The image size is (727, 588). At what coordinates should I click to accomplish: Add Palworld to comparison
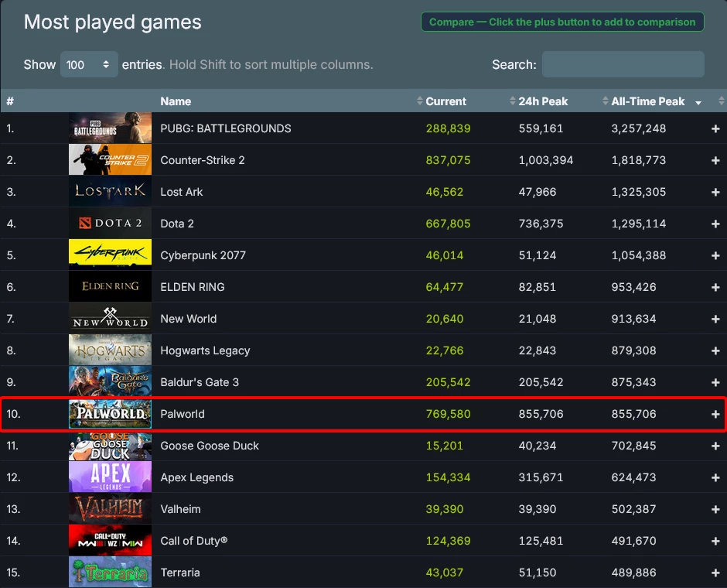coord(715,414)
